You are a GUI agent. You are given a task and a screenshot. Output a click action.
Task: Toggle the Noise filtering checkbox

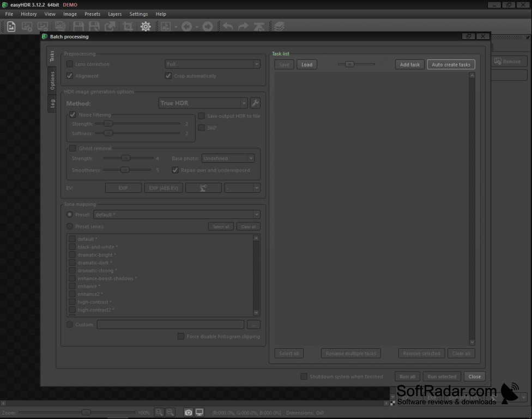pyautogui.click(x=72, y=114)
